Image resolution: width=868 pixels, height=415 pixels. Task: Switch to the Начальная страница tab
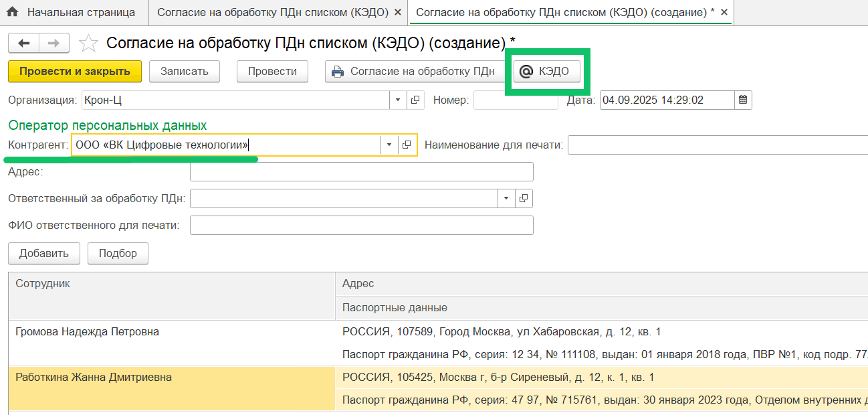point(72,13)
